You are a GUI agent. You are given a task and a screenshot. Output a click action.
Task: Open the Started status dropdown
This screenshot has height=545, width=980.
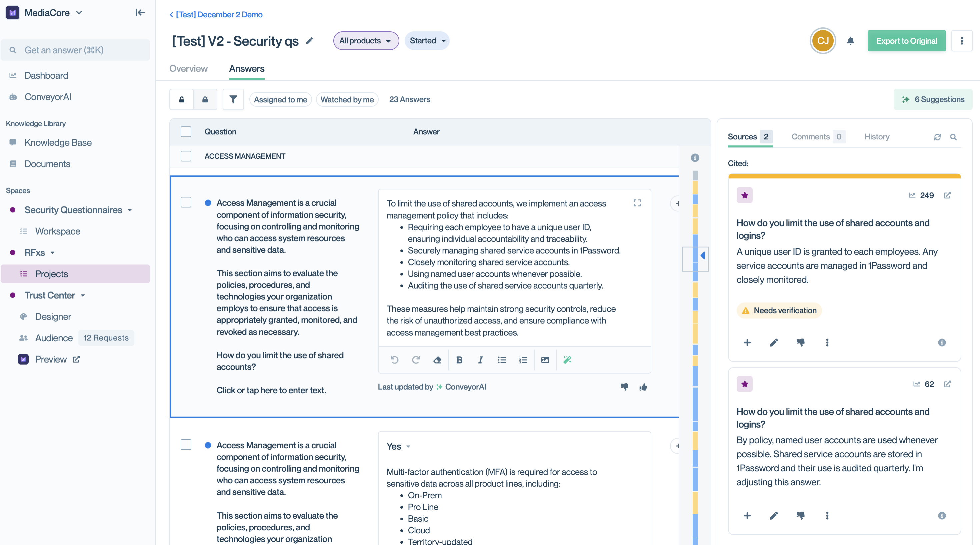click(427, 41)
